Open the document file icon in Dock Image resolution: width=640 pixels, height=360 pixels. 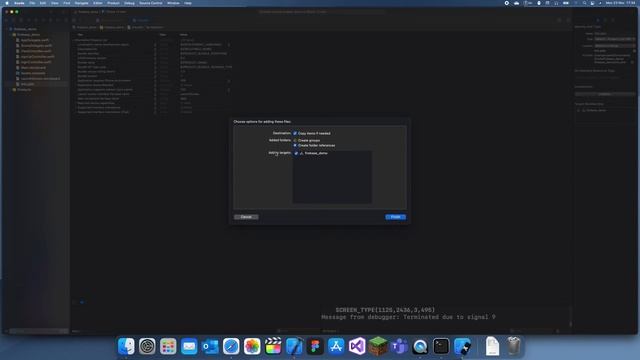click(x=492, y=347)
